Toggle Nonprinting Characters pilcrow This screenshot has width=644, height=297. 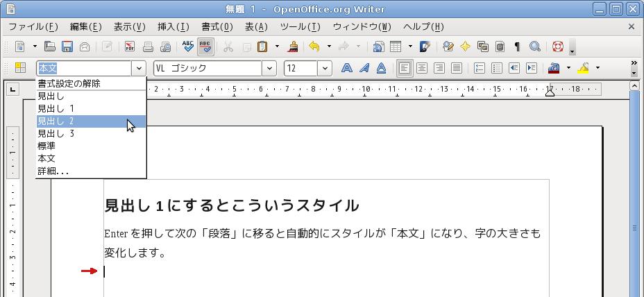(x=517, y=46)
